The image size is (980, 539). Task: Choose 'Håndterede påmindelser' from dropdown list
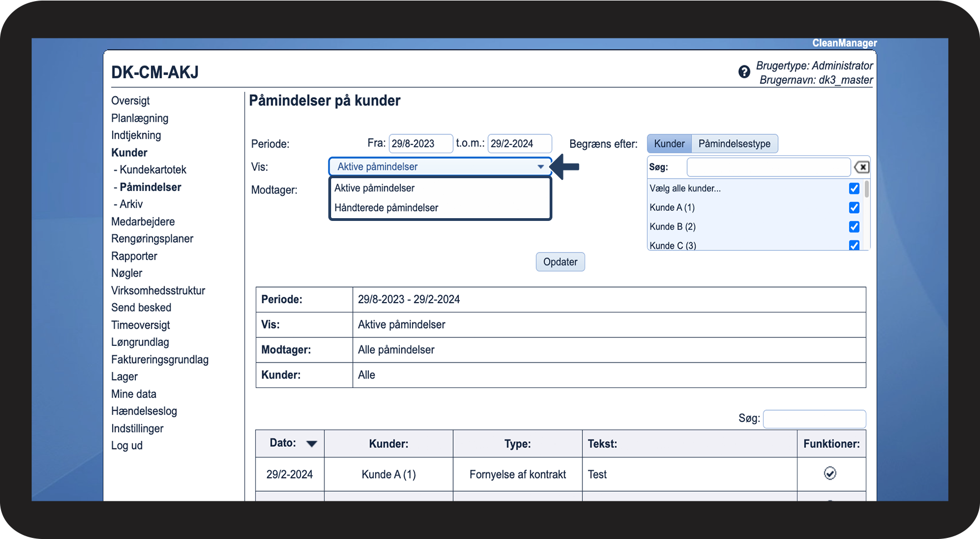[386, 208]
